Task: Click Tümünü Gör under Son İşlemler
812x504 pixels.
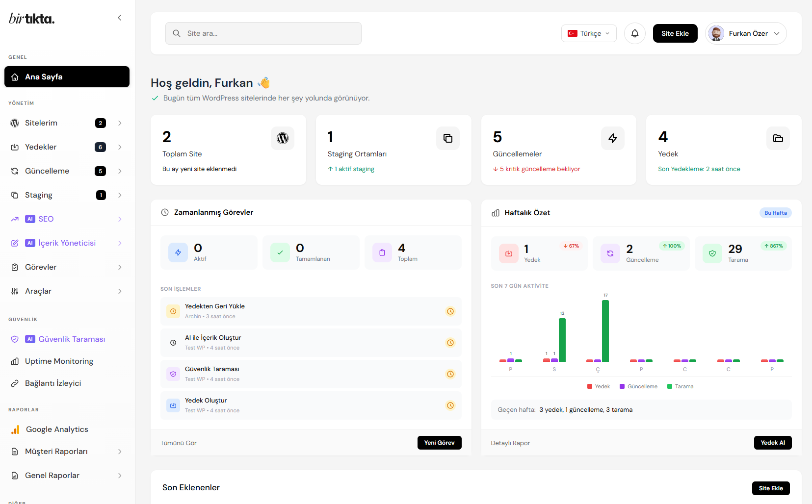Action: [178, 442]
